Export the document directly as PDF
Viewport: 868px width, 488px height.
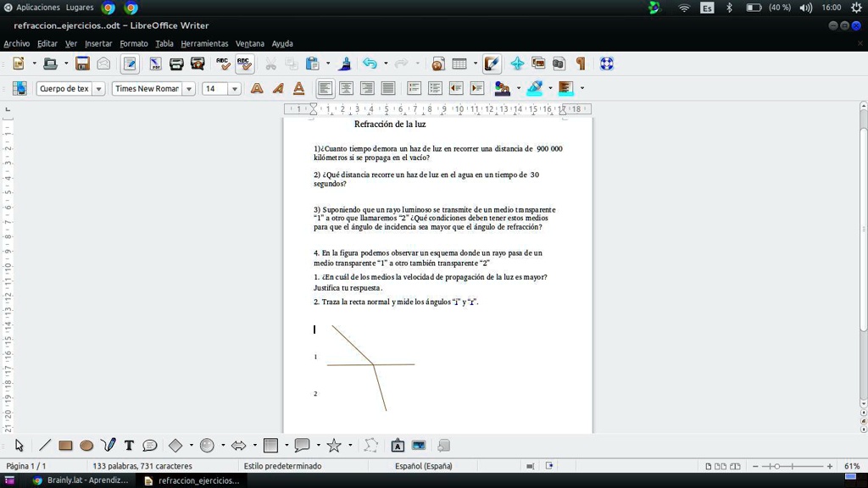click(x=155, y=63)
